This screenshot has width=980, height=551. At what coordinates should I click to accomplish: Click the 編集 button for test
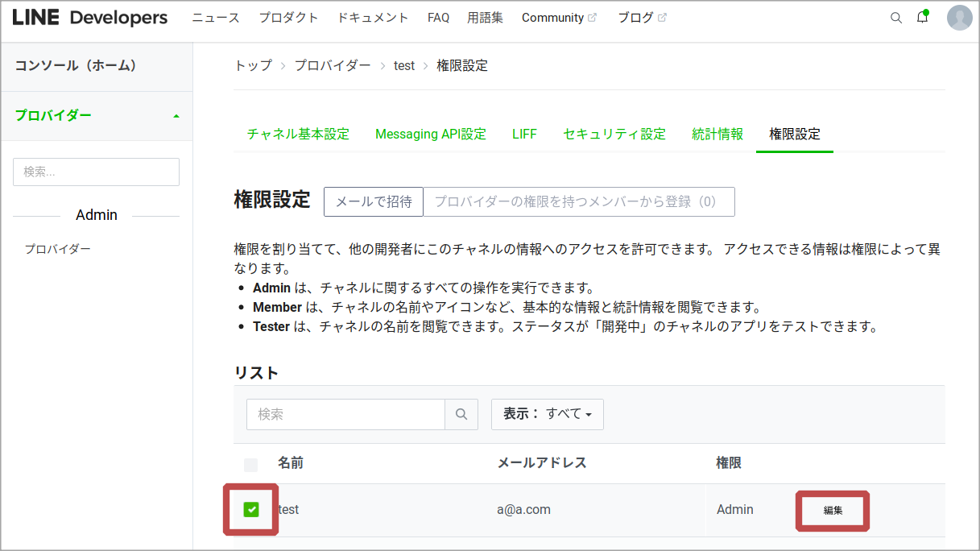click(833, 510)
